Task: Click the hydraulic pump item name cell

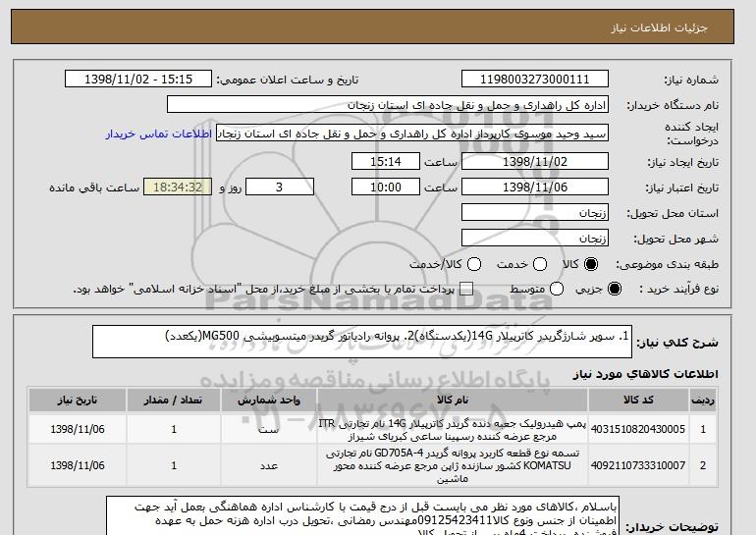Action: (453, 429)
